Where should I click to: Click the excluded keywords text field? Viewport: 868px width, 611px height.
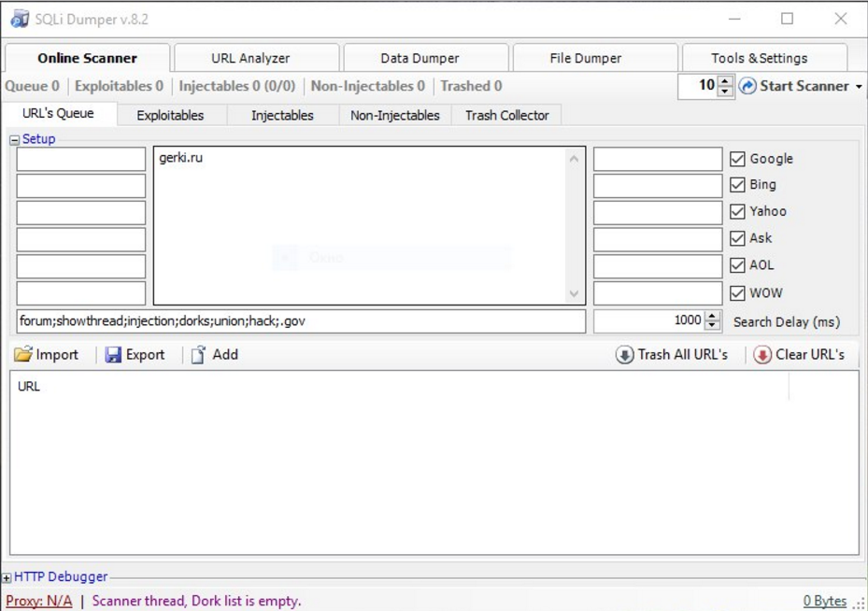(x=301, y=321)
